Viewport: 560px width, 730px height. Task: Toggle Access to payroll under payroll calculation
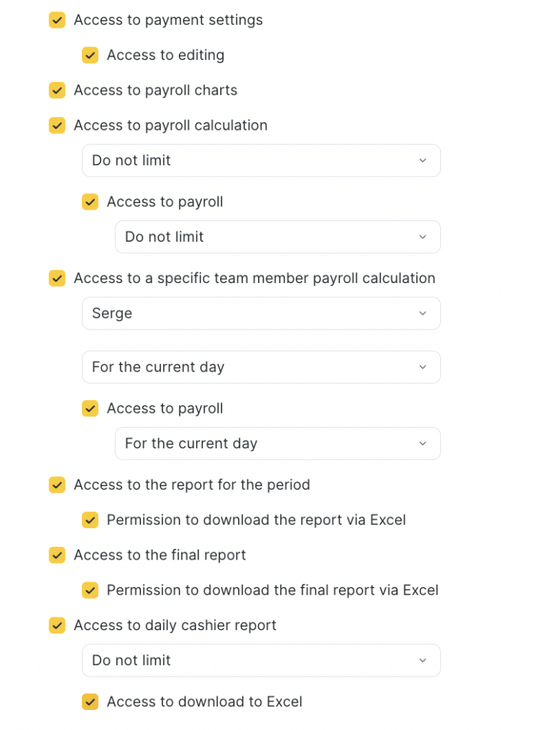click(90, 202)
